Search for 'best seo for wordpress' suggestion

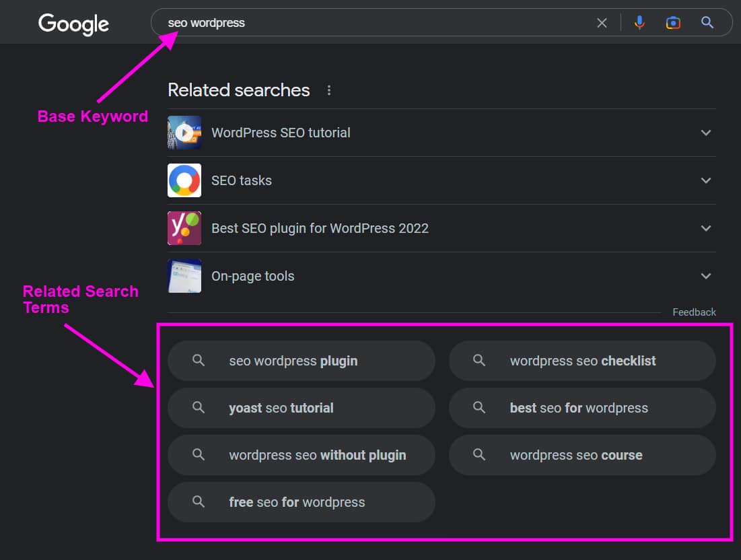pyautogui.click(x=582, y=409)
